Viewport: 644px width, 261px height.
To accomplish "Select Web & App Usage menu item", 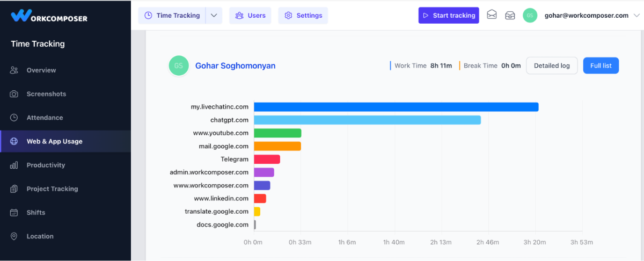I will pyautogui.click(x=65, y=141).
